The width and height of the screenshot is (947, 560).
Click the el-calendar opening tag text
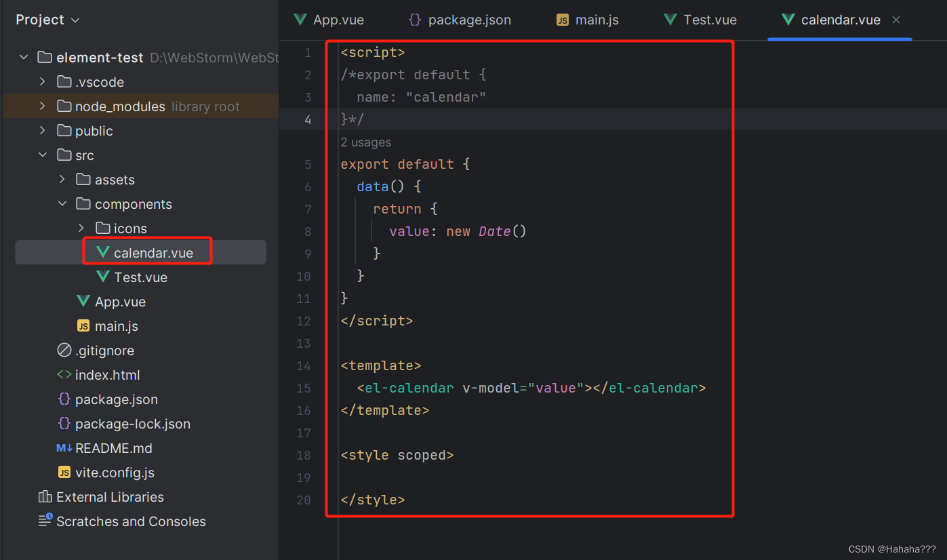(x=409, y=388)
